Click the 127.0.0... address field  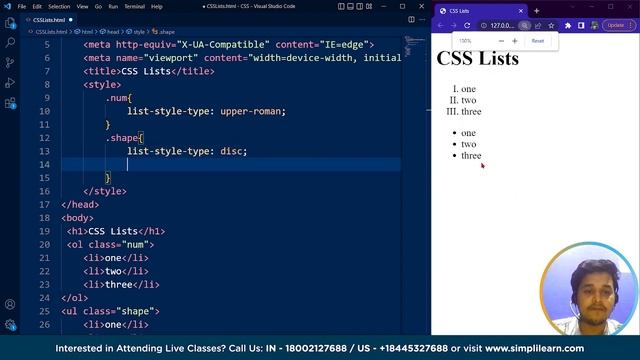coord(502,25)
